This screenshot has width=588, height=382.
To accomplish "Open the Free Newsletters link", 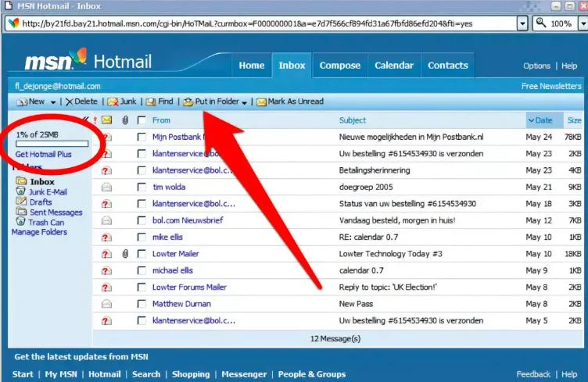I will pyautogui.click(x=551, y=86).
